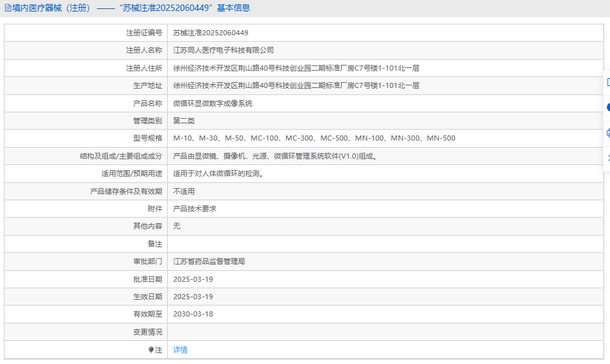The height and width of the screenshot is (364, 610).
Task: Click the empty 变更情况 value cell
Action: pos(386,332)
